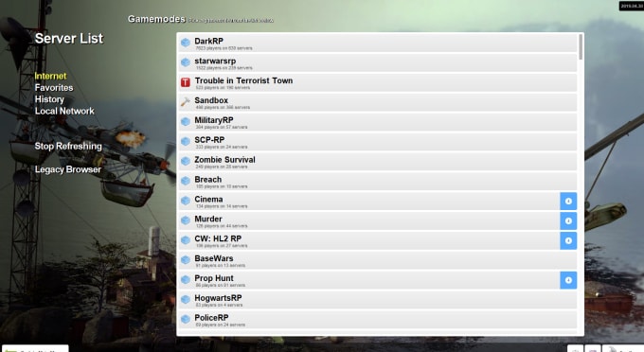Select the Prop Hunt gamemode name
This screenshot has height=352, width=644.
214,278
